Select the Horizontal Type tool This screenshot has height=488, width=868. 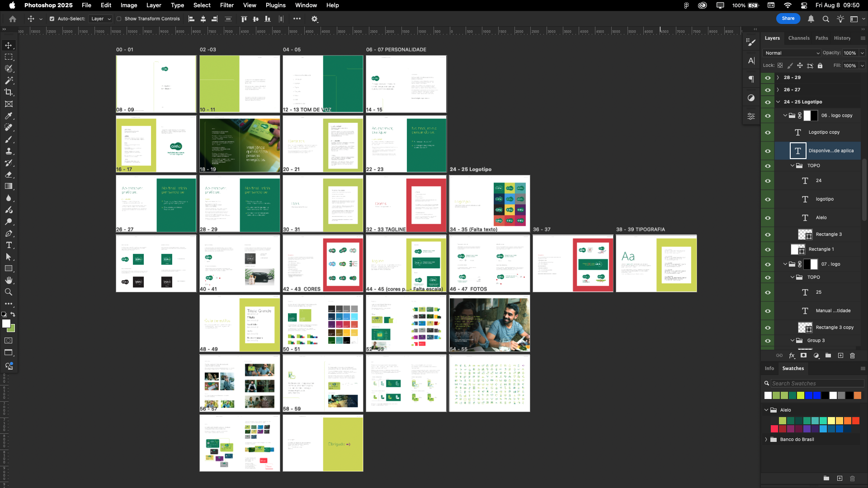[9, 245]
